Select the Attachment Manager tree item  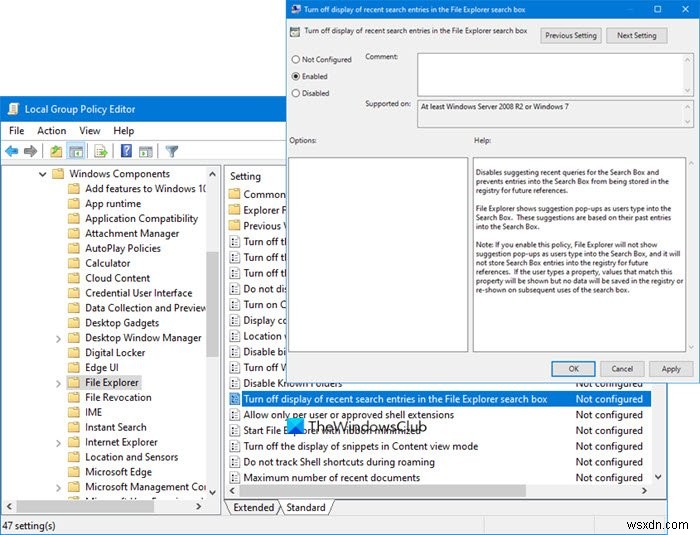point(132,234)
